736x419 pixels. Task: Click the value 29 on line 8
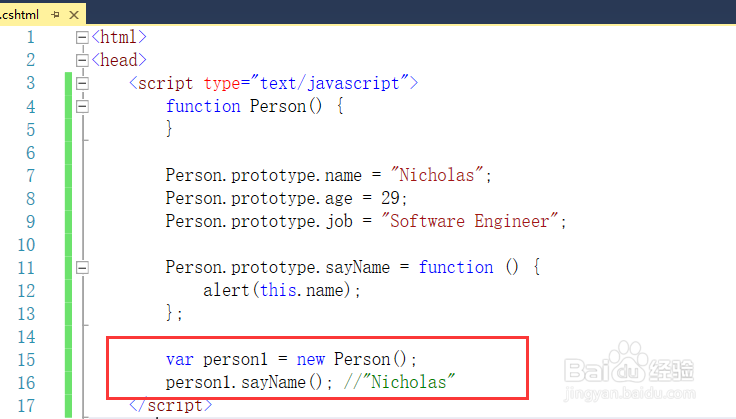tap(390, 198)
